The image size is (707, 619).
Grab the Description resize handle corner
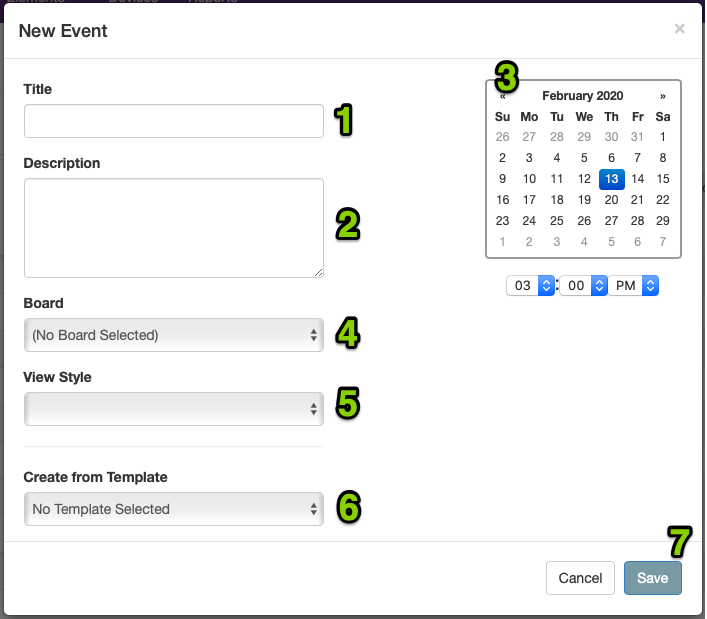318,272
